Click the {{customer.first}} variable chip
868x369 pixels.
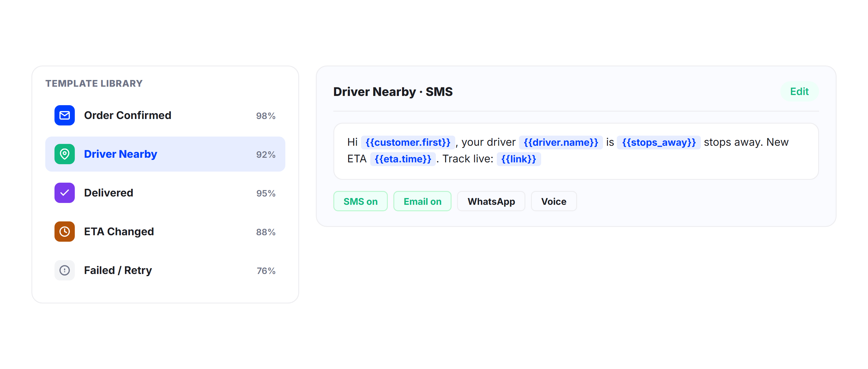click(x=408, y=142)
